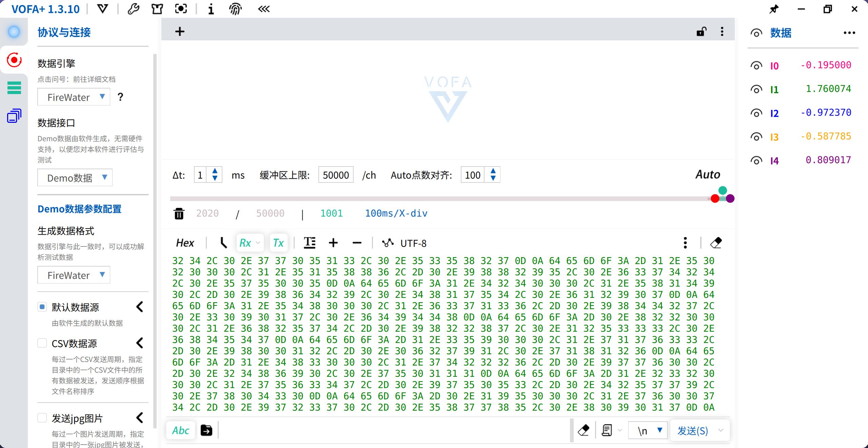
Task: Click the trash icon to clear the buffer
Action: 179,214
